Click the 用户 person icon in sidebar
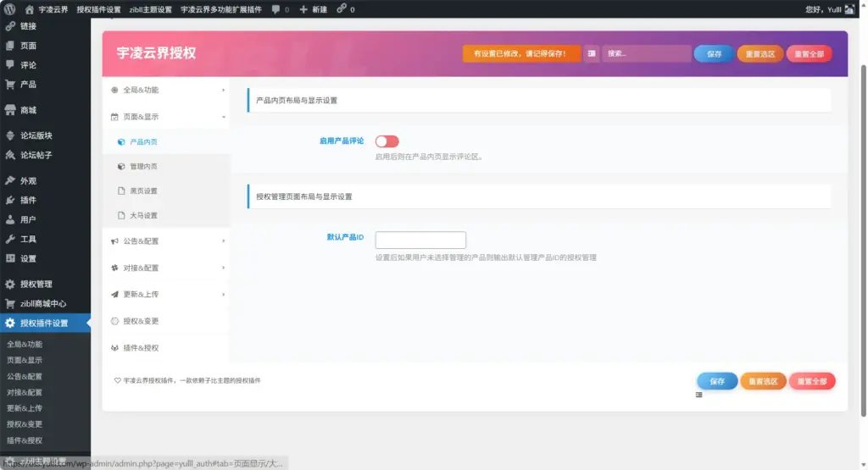 [x=10, y=220]
